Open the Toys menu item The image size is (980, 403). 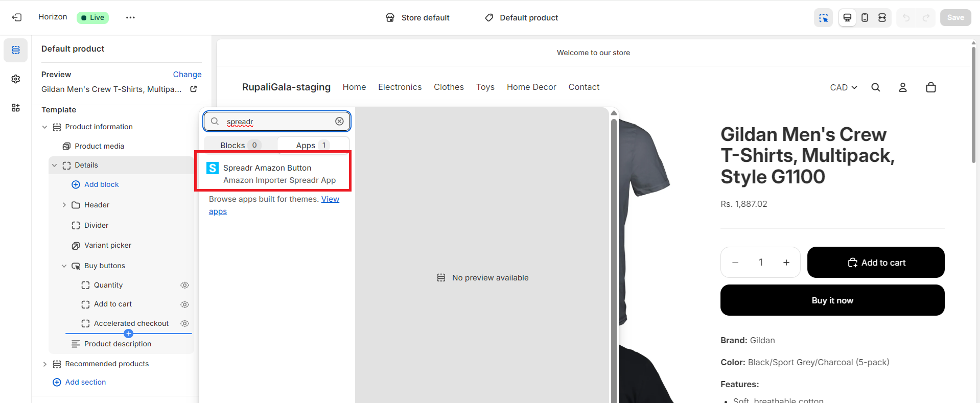click(485, 87)
